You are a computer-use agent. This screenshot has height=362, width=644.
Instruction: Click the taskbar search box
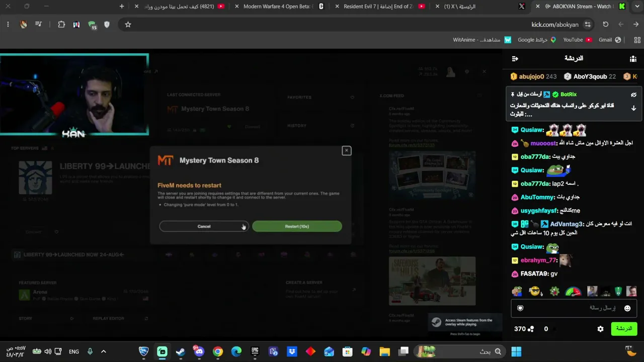pos(460,351)
